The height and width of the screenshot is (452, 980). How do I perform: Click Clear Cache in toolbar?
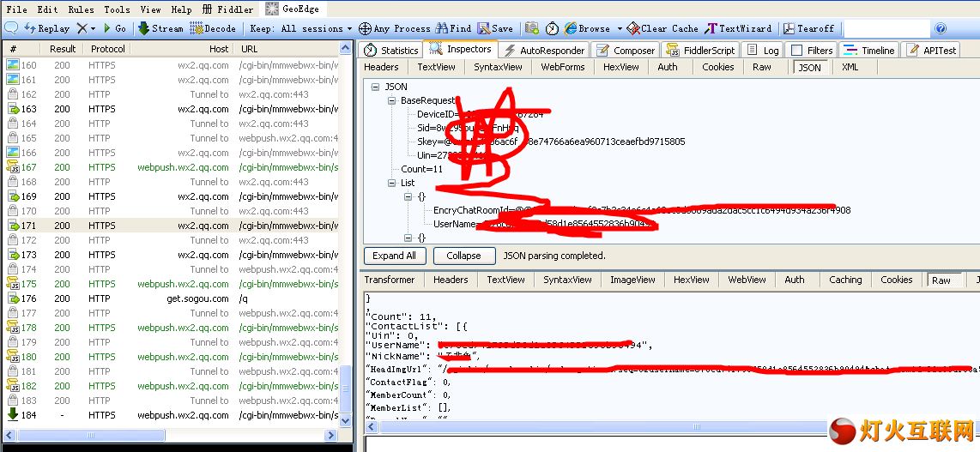coord(662,28)
